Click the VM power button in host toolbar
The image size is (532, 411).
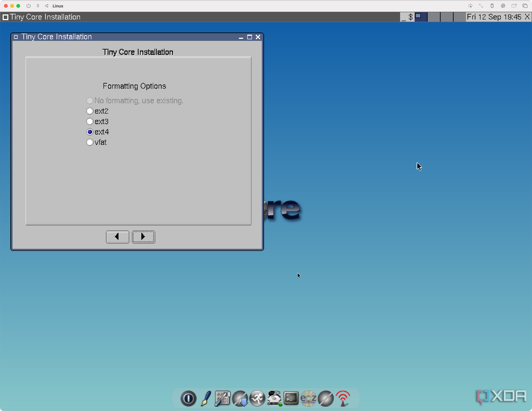pyautogui.click(x=28, y=6)
